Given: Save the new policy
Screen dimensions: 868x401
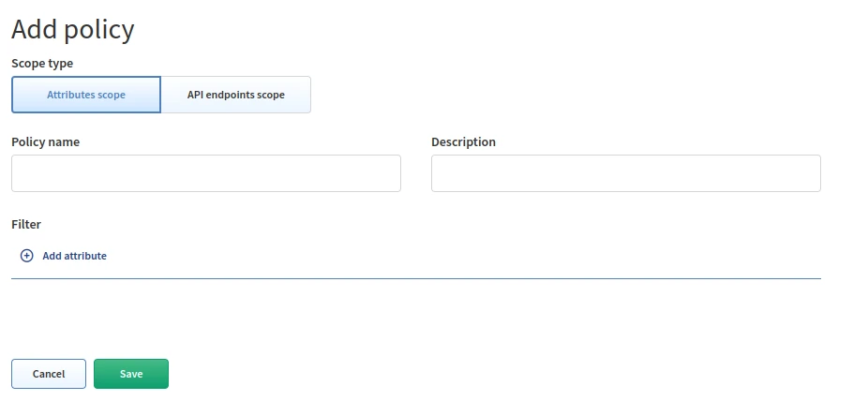Looking at the screenshot, I should click(x=131, y=374).
